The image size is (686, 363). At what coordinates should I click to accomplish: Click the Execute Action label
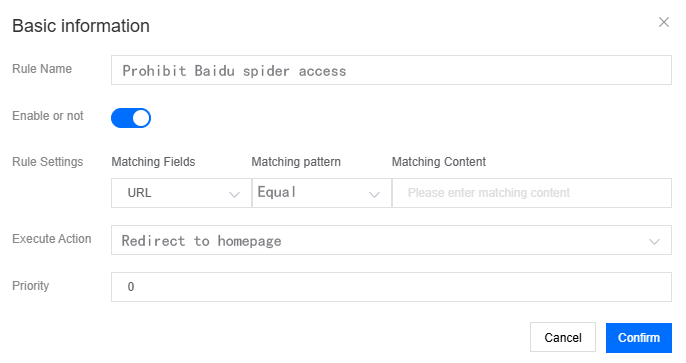[x=52, y=239]
